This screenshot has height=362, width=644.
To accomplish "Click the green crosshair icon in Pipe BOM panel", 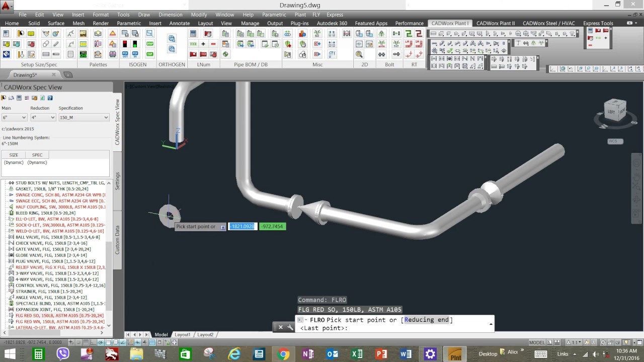I will click(225, 54).
